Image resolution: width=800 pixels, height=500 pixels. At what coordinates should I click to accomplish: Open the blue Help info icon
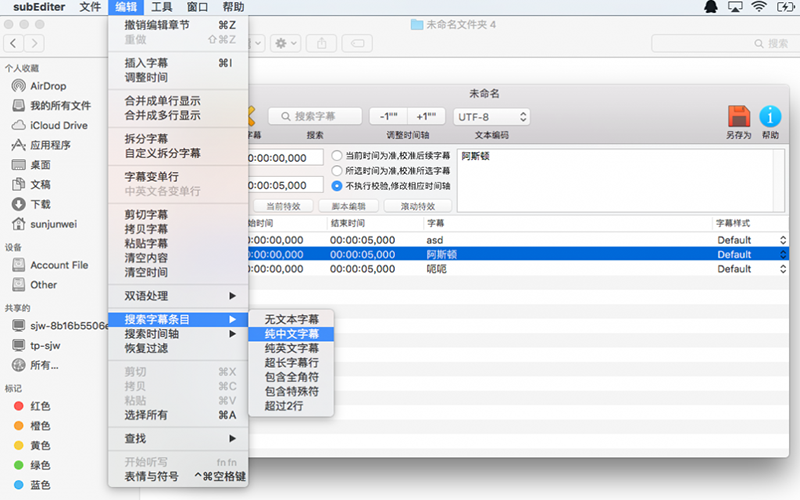pos(770,116)
